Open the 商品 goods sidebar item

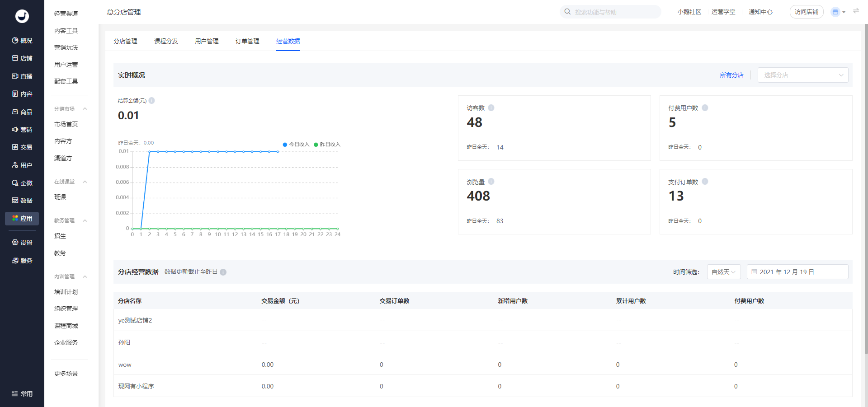click(x=22, y=112)
